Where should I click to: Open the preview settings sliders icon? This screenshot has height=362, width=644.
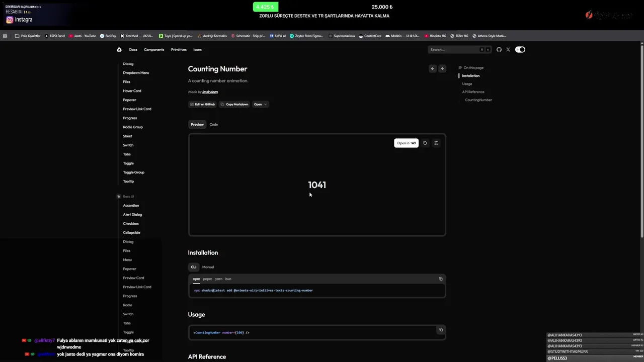point(436,143)
